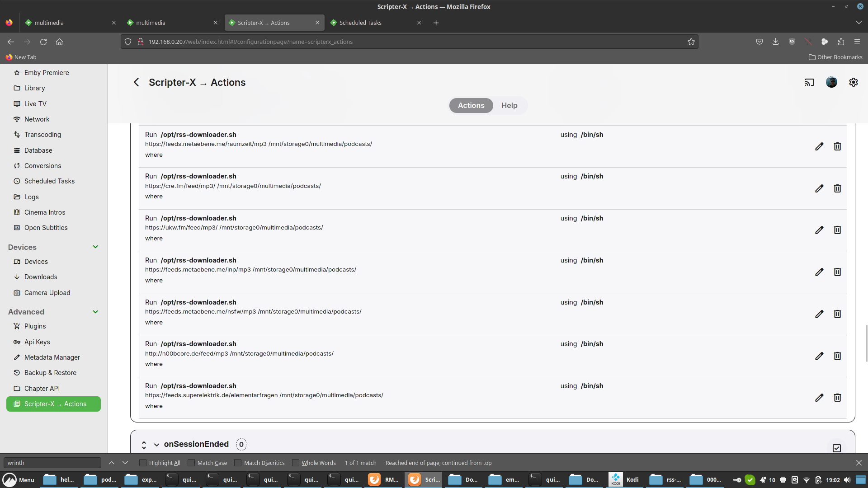Screen dimensions: 868x488
Task: Open the settings gear icon
Action: (x=853, y=82)
